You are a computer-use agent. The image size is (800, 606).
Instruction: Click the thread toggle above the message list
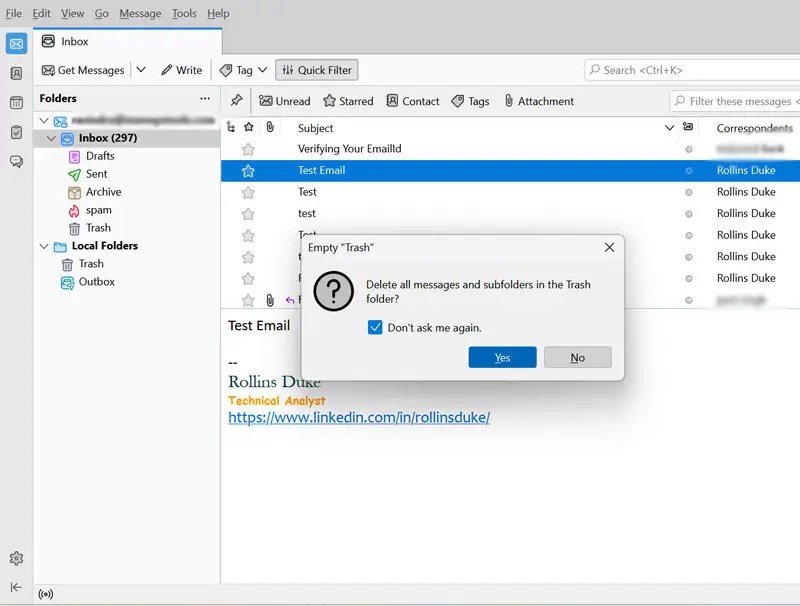[231, 127]
